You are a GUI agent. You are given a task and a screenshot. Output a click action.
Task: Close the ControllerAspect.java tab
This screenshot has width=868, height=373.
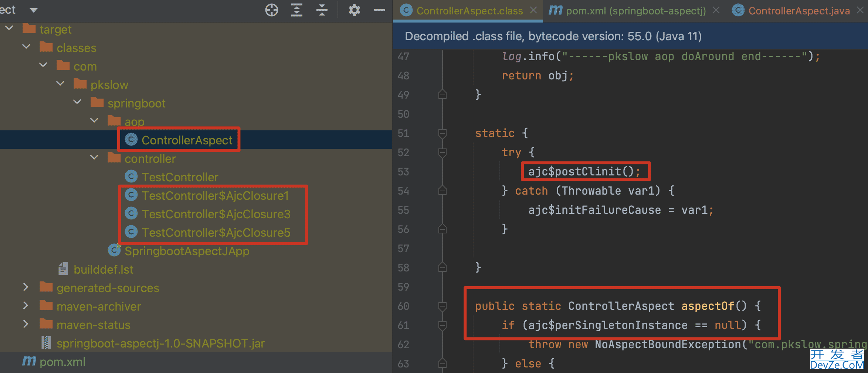pyautogui.click(x=860, y=10)
